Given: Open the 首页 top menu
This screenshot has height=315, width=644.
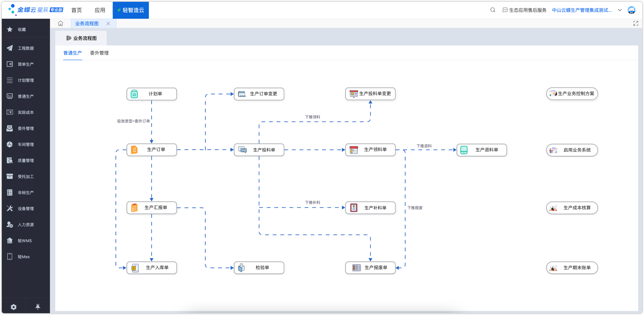Looking at the screenshot, I should click(x=76, y=10).
